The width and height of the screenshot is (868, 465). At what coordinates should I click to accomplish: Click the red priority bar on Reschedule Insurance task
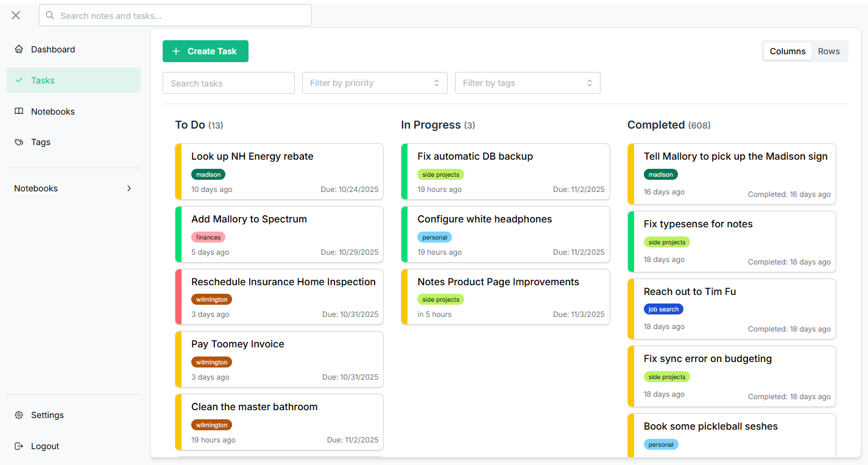click(x=178, y=297)
